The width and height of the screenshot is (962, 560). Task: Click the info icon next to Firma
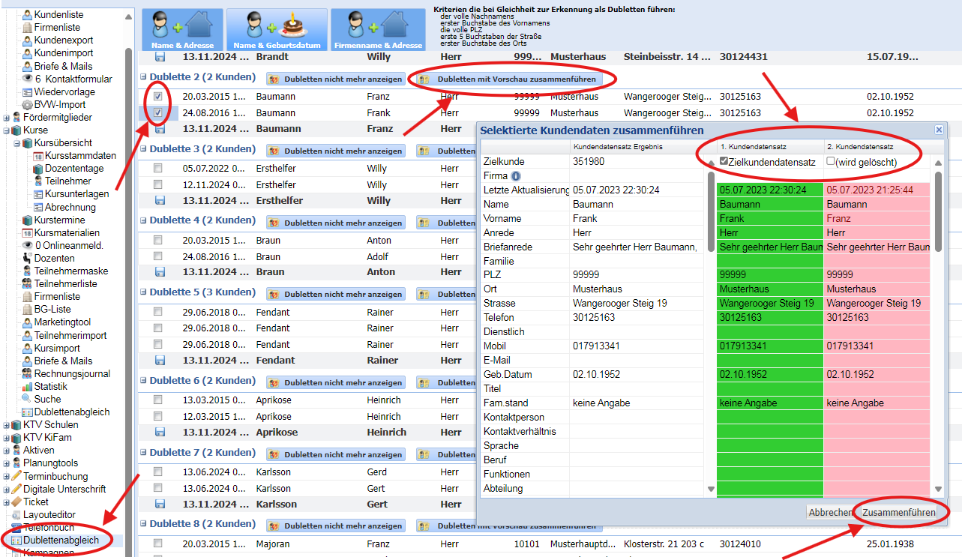(x=516, y=176)
